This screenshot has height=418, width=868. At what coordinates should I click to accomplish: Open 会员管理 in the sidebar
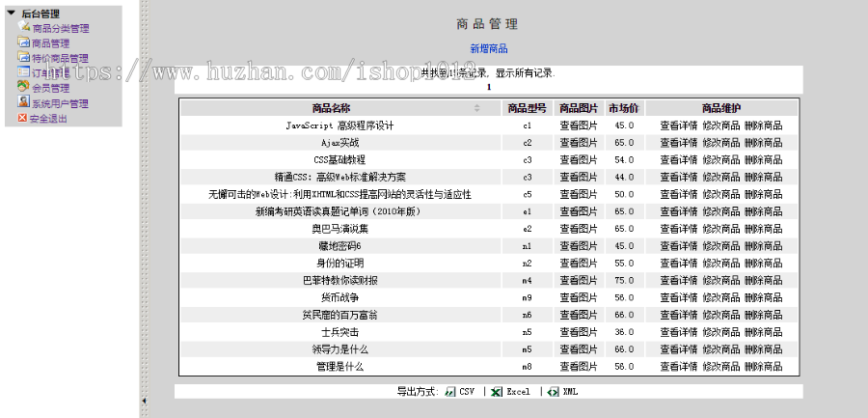[50, 88]
